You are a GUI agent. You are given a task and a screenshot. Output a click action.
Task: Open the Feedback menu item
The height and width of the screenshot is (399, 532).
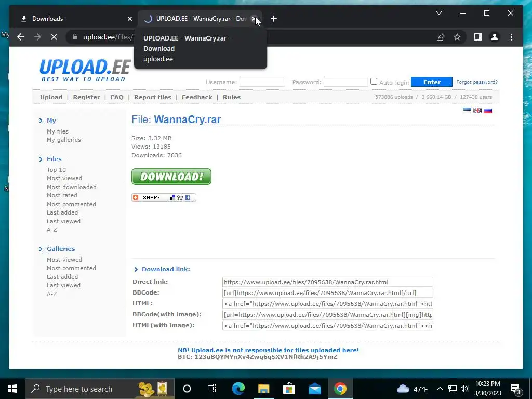pos(197,97)
